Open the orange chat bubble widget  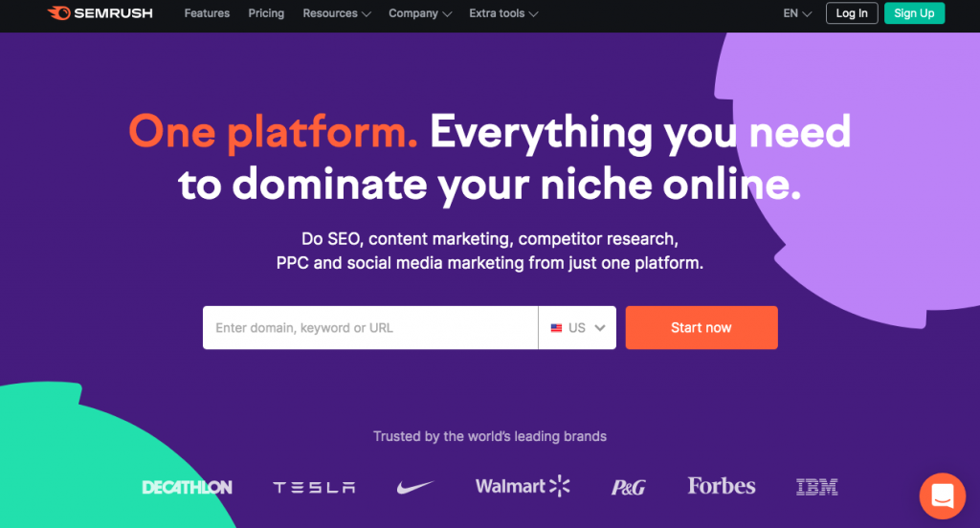942,496
